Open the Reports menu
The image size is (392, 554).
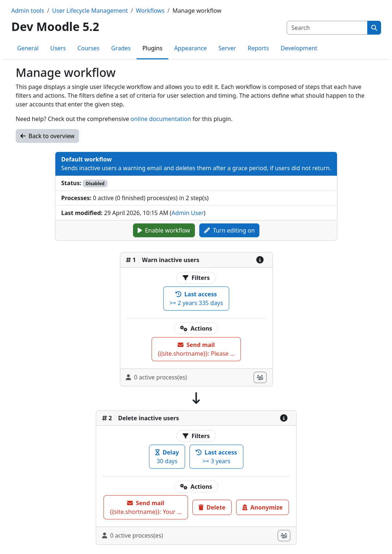[258, 48]
